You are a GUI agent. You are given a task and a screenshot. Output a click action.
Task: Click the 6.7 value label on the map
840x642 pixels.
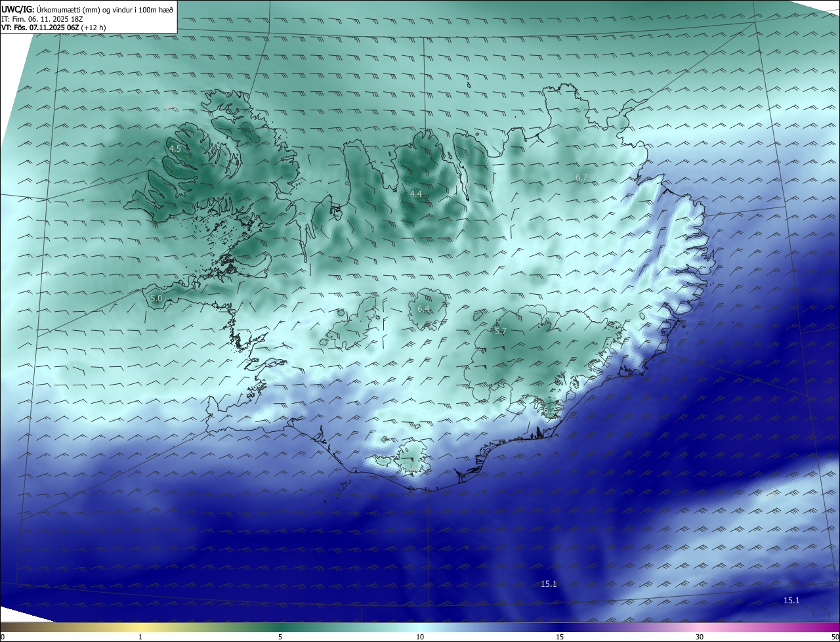coord(581,178)
